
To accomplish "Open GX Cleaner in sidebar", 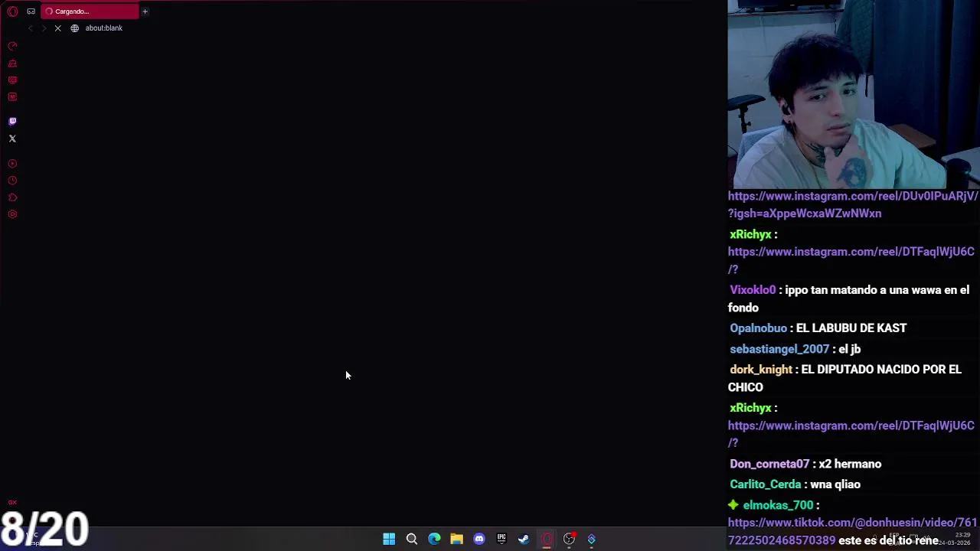I will coord(12,64).
